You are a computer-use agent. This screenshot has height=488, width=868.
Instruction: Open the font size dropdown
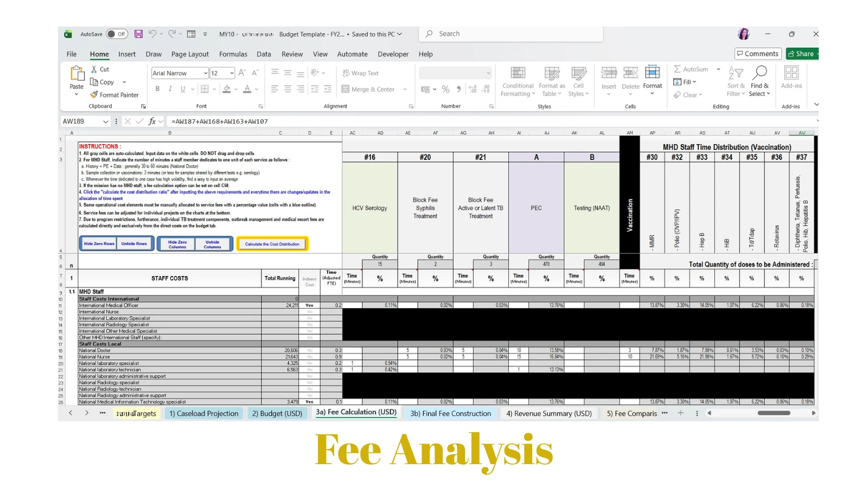point(232,73)
